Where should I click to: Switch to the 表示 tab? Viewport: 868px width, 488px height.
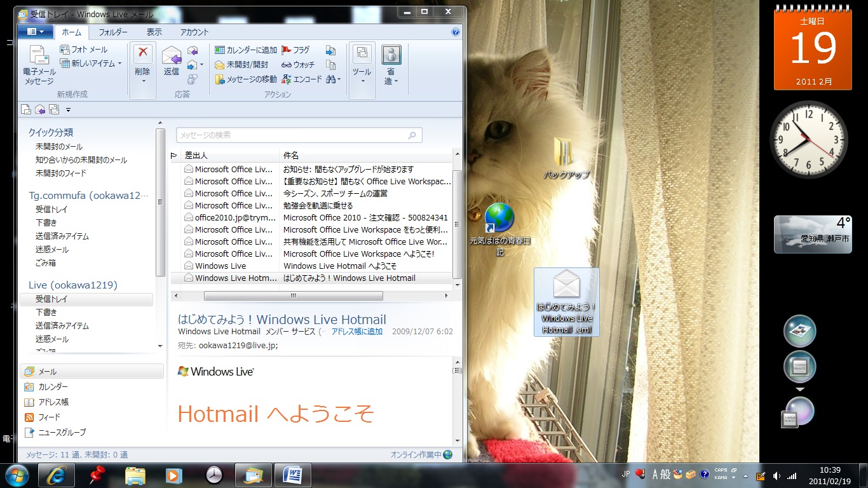154,32
